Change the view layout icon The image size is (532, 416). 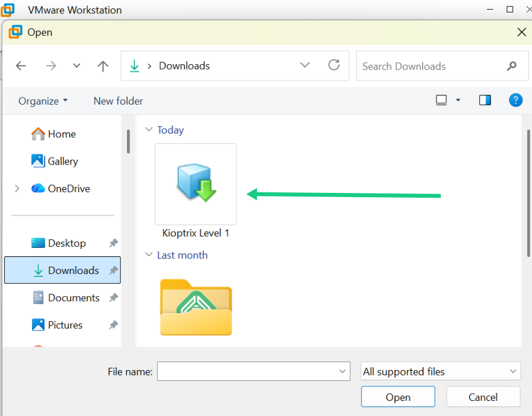441,100
